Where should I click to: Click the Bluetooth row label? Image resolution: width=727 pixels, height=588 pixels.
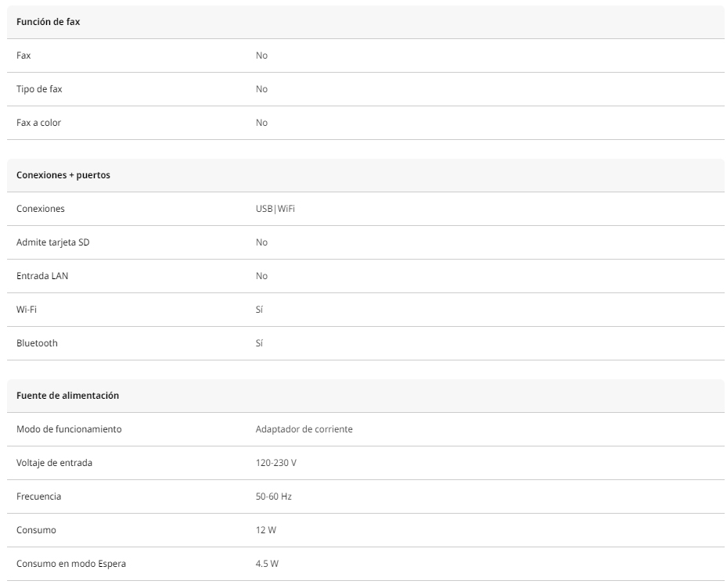(37, 343)
